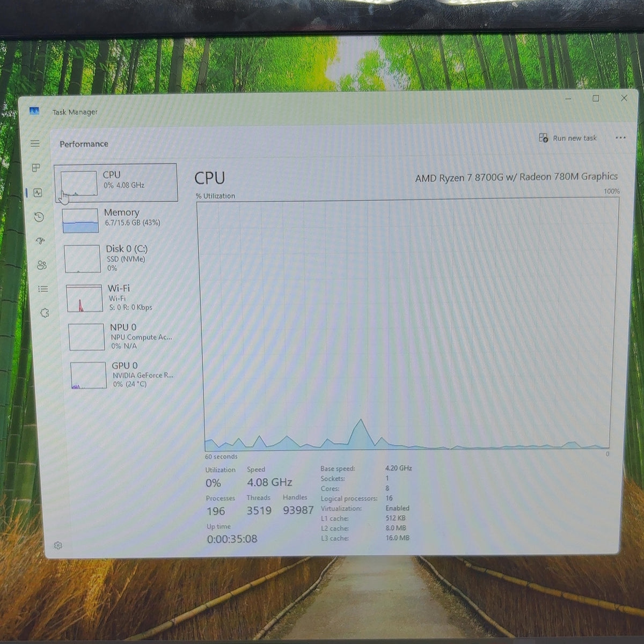This screenshot has height=644, width=644.
Task: Click the up time 0:00:35:08 value
Action: 232,539
